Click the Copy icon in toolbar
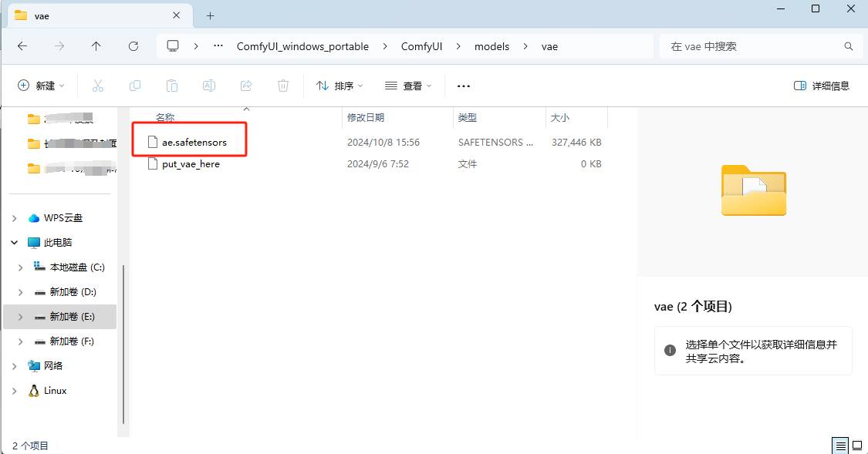 134,86
